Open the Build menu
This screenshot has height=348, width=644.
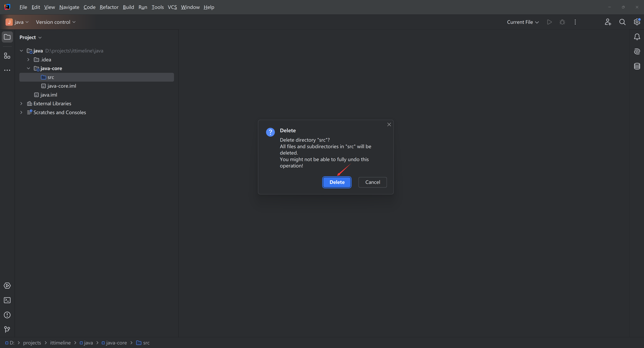point(128,7)
